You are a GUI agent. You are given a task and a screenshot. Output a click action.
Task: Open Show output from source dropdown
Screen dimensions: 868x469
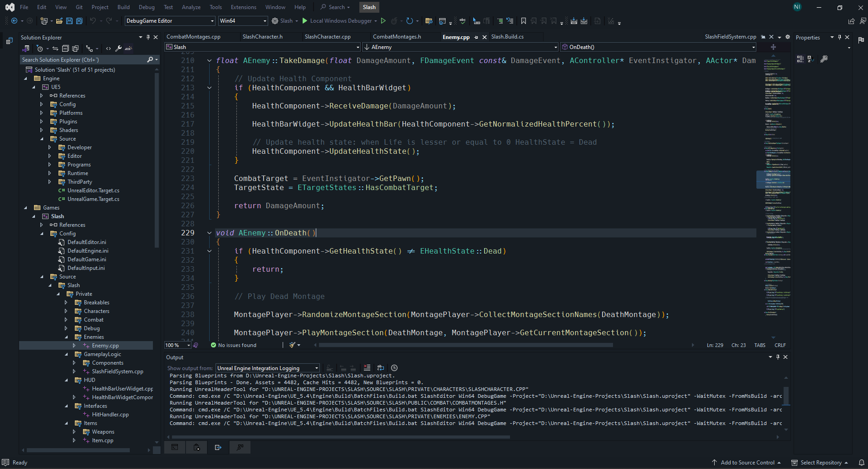[x=268, y=368]
